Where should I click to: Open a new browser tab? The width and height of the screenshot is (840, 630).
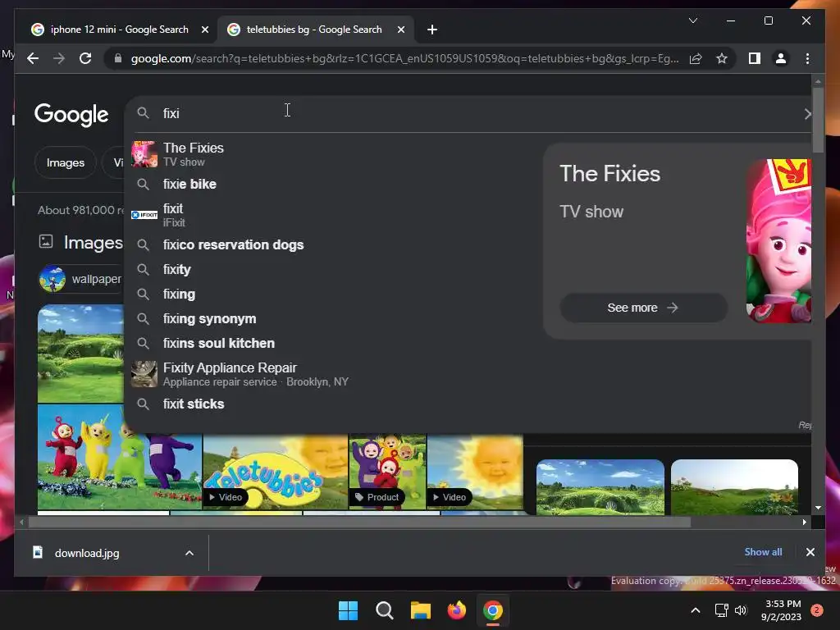coord(432,30)
